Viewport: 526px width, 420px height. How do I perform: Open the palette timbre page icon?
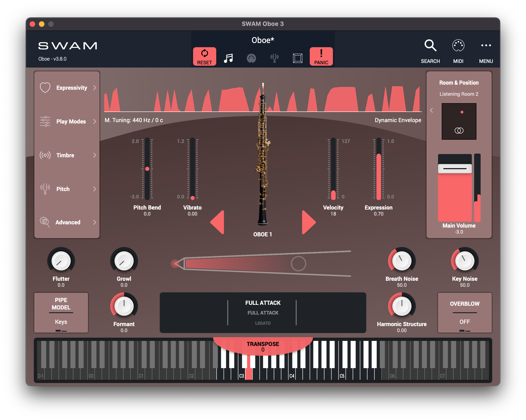(x=251, y=58)
